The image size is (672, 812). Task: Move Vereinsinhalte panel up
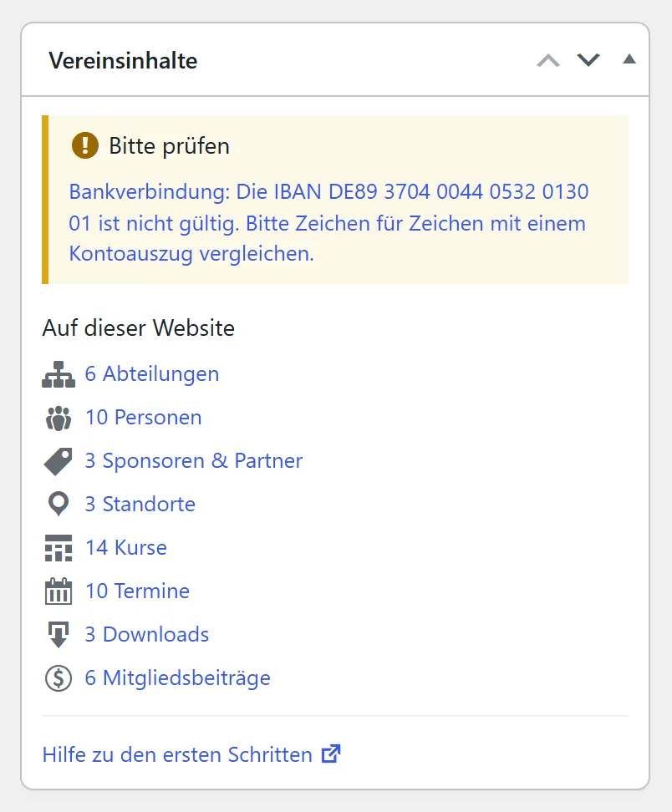click(548, 61)
